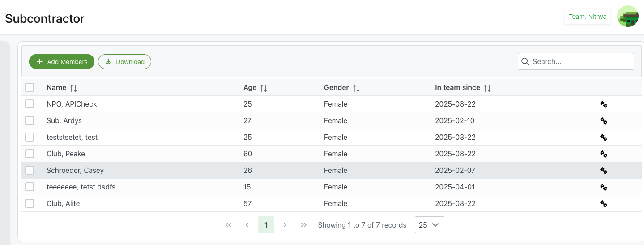
Task: Sort by Gender column header arrows
Action: (x=356, y=88)
